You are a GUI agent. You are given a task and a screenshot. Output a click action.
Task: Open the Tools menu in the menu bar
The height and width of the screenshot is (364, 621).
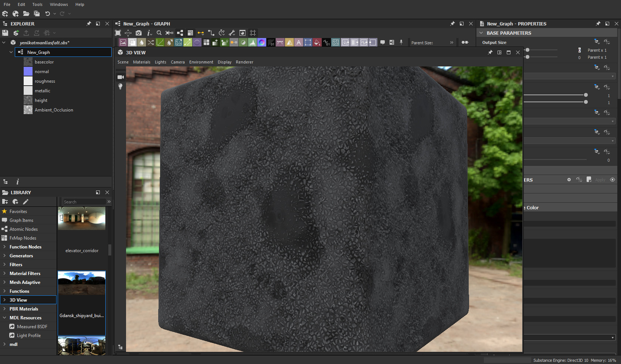[37, 4]
